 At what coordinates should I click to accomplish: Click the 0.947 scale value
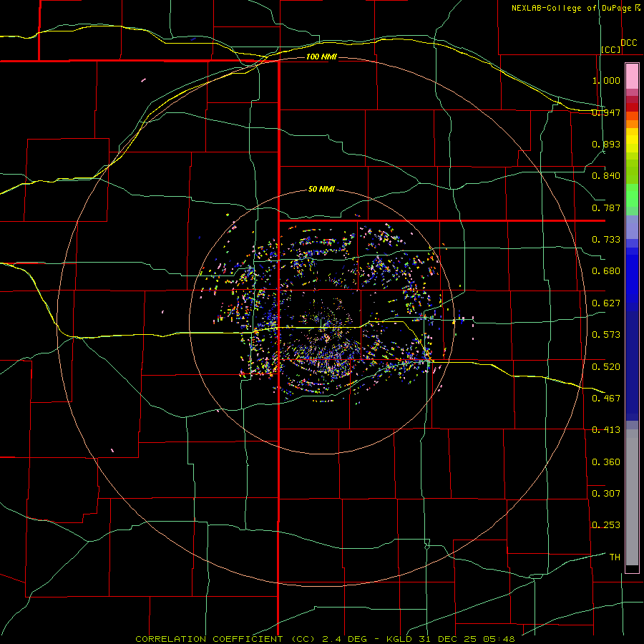pyautogui.click(x=606, y=112)
